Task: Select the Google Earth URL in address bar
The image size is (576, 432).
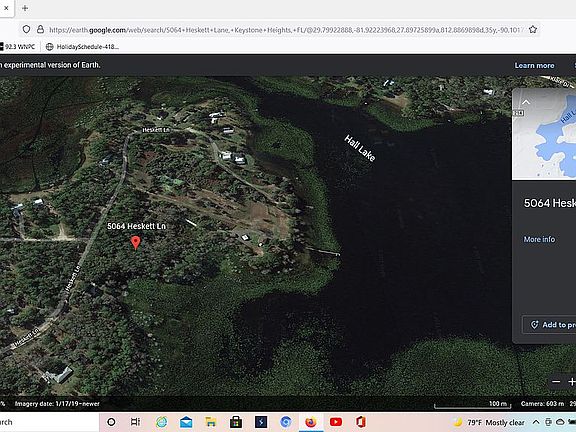Action: coord(285,30)
